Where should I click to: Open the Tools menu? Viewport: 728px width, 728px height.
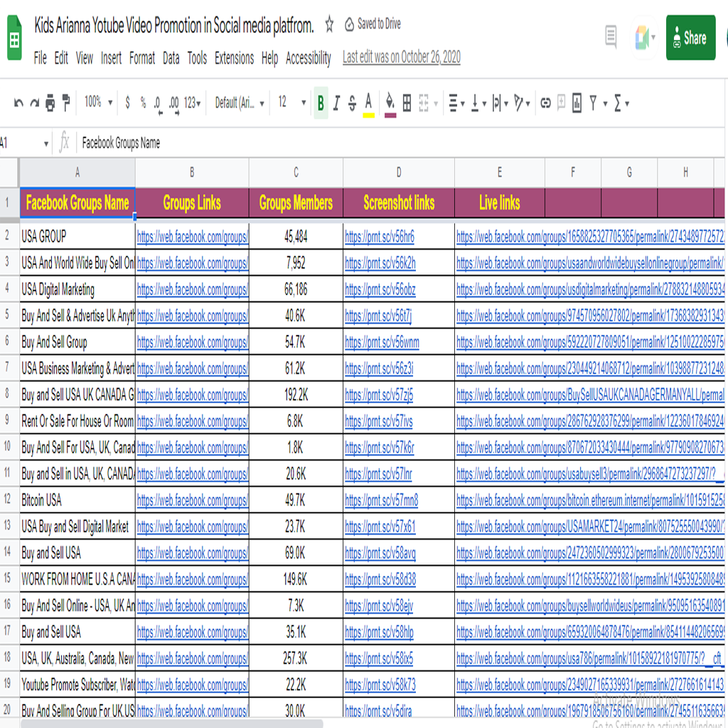(198, 58)
